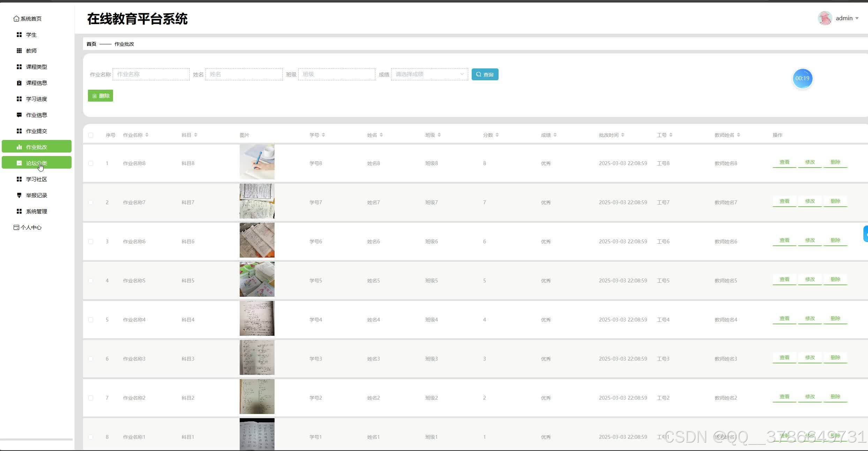This screenshot has width=868, height=451.
Task: Click the 个人中心 card icon
Action: click(x=16, y=227)
